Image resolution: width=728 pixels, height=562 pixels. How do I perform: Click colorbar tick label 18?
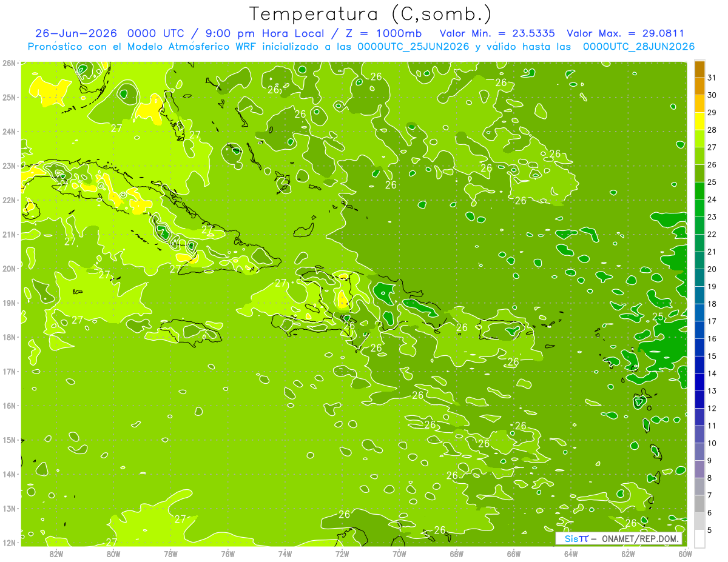pyautogui.click(x=712, y=304)
